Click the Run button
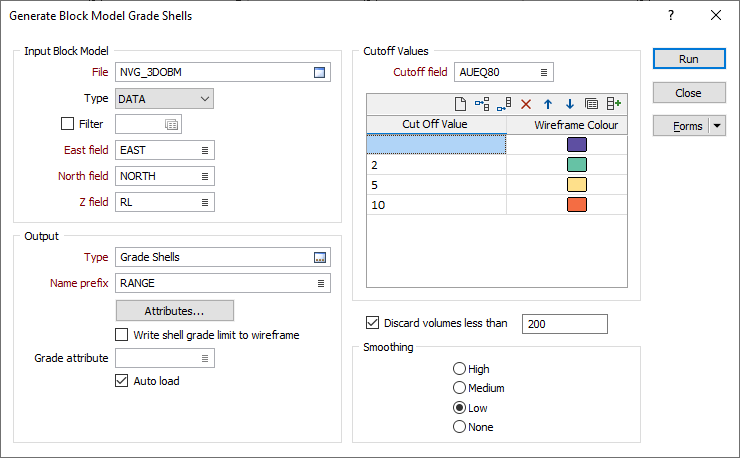This screenshot has height=458, width=740. point(689,59)
